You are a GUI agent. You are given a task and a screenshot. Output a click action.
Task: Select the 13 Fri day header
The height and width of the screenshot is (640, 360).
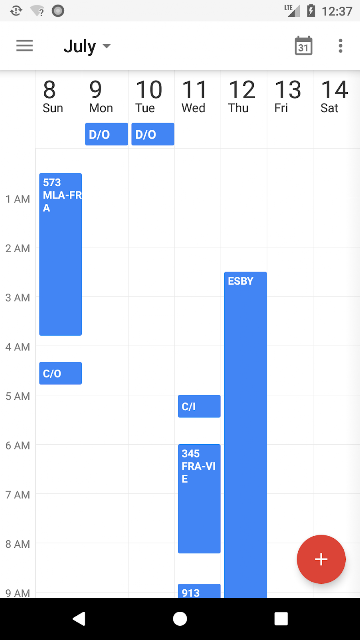click(x=290, y=97)
